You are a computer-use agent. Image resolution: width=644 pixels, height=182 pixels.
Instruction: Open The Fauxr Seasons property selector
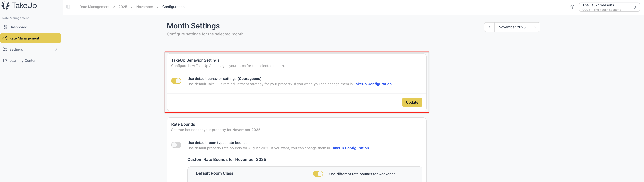(x=609, y=7)
